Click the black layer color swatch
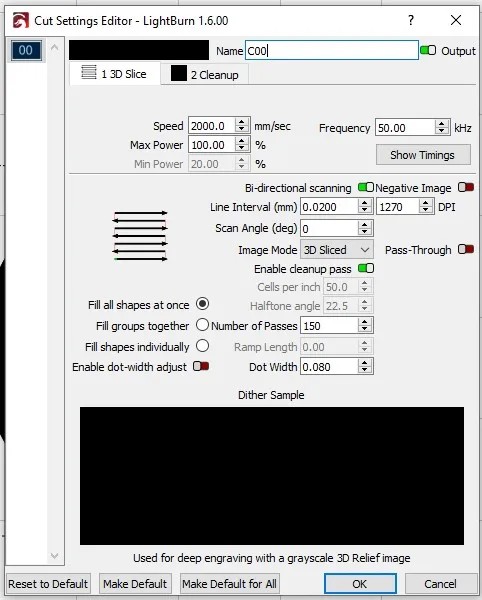The height and width of the screenshot is (600, 482). click(139, 50)
